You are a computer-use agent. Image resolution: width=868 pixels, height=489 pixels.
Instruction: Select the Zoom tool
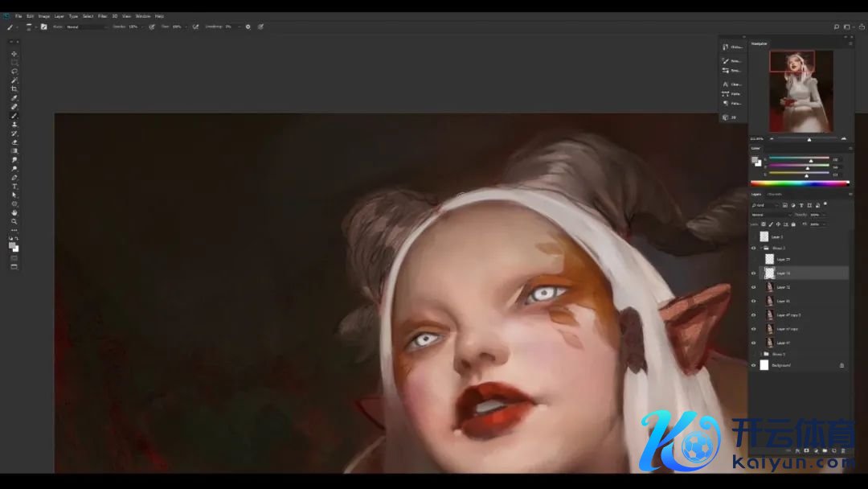click(x=14, y=221)
